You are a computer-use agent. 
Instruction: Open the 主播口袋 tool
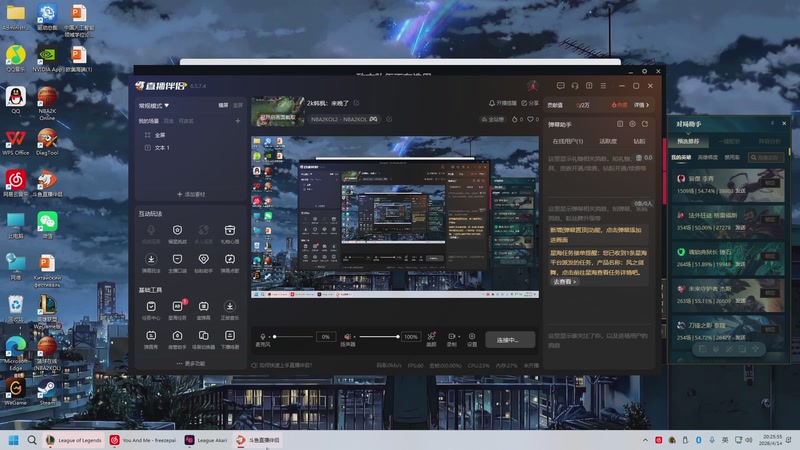coord(177,263)
